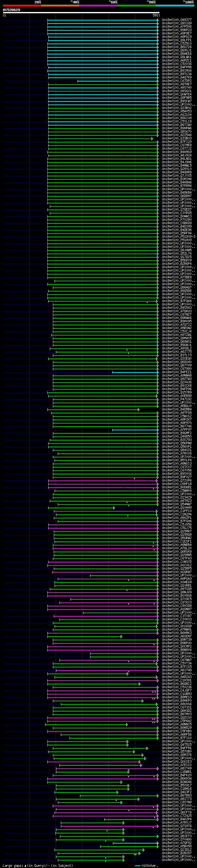Screen dimensions: 197x868
Task: Select hit label UniRef100_A7QF82
Action: pos(177,843)
